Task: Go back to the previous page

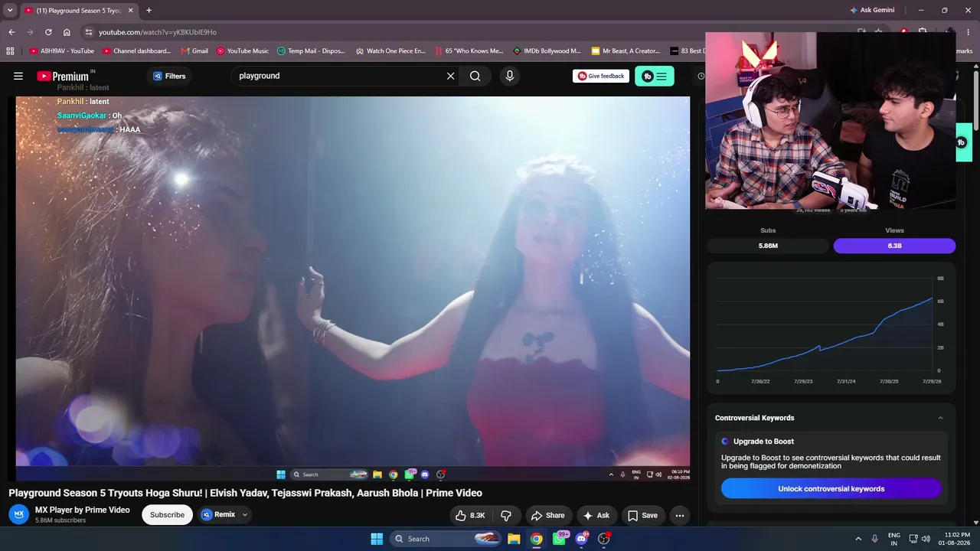Action: click(11, 32)
